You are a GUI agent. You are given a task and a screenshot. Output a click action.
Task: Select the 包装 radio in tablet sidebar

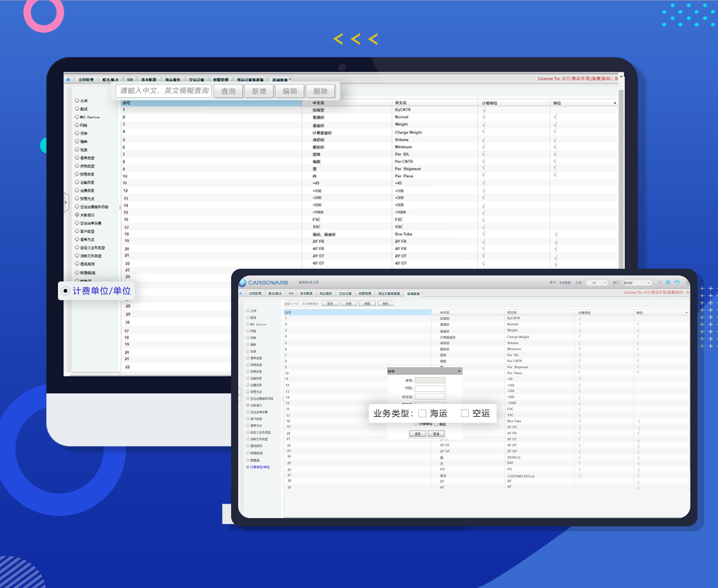point(248,351)
